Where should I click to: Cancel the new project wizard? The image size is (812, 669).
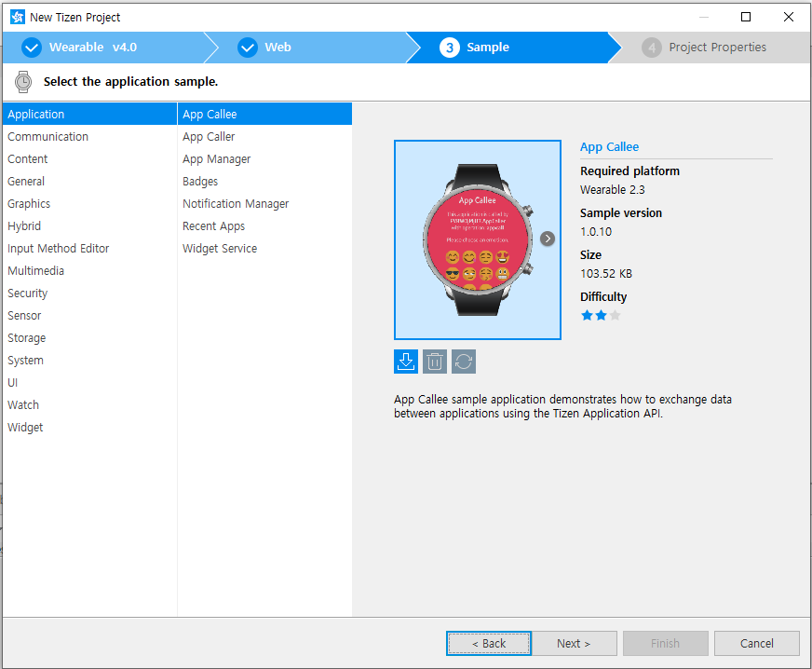pyautogui.click(x=756, y=644)
